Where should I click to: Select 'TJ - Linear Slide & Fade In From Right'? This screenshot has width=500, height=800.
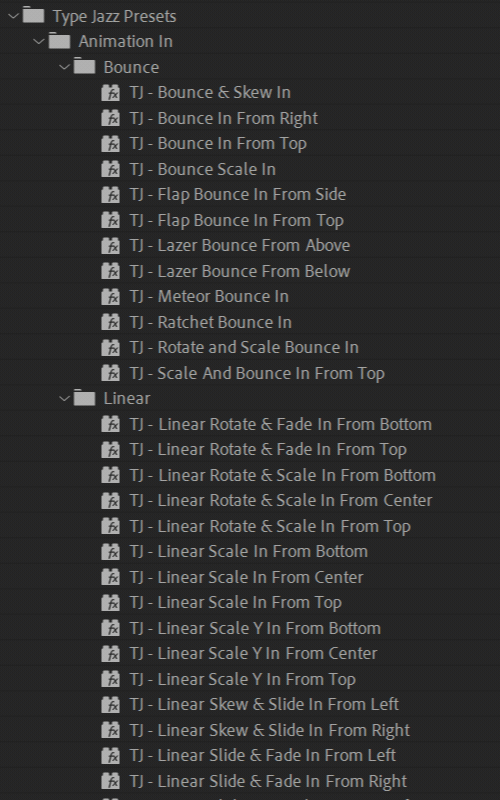[268, 782]
